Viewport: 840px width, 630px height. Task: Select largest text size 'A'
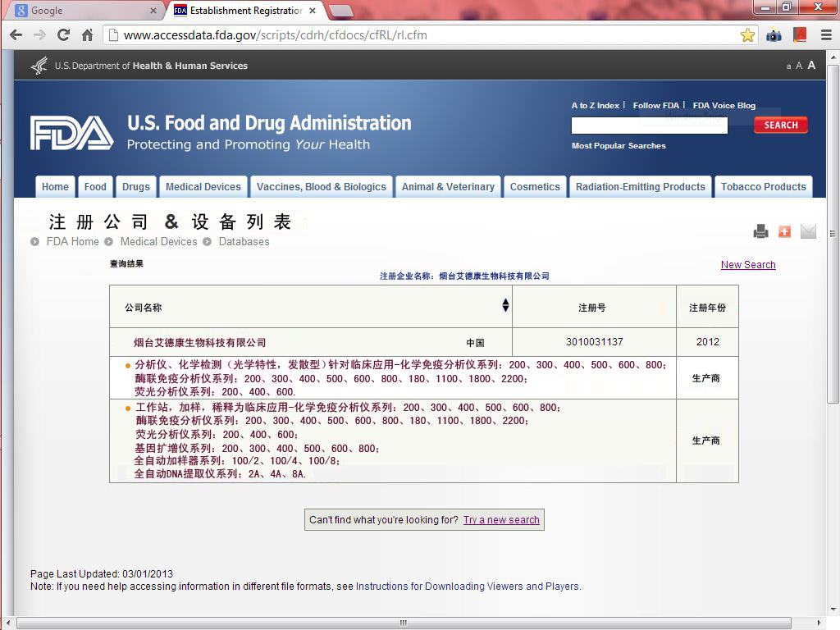click(811, 65)
